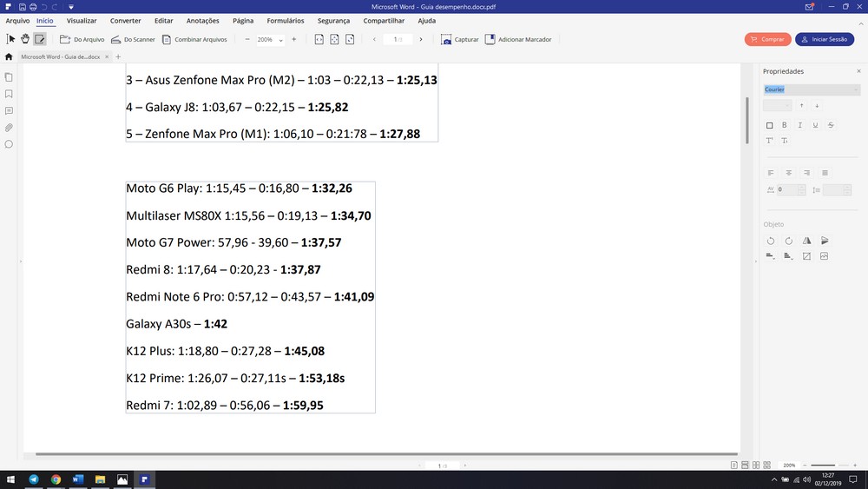Open bookmarks sidebar panel
The height and width of the screenshot is (489, 868).
(9, 94)
